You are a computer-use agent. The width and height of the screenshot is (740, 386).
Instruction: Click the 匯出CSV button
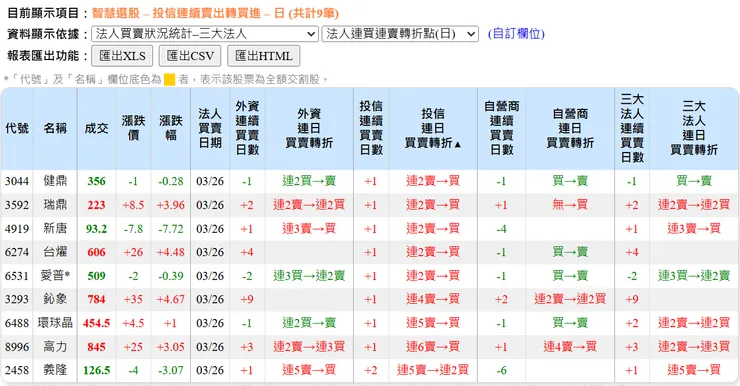point(190,56)
